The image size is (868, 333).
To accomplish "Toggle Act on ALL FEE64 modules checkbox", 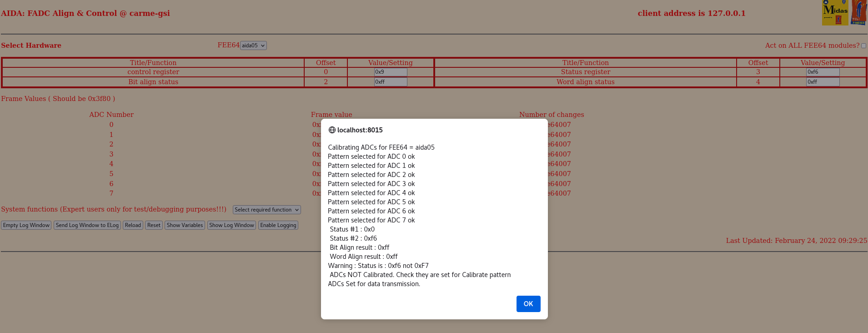I will coord(863,45).
